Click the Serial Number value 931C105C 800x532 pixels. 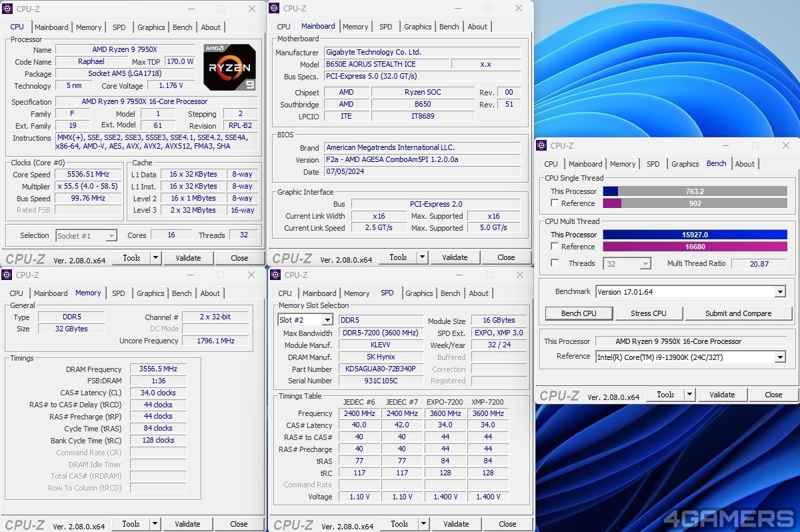[381, 381]
